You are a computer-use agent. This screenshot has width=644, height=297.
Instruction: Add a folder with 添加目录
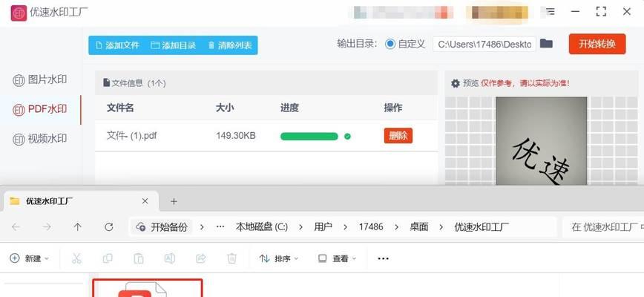coord(173,45)
